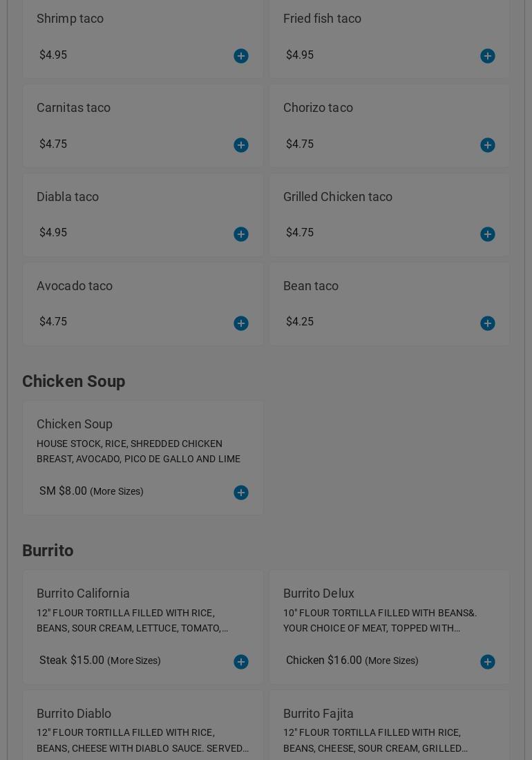Add Chicken Soup using plus icon

(241, 493)
